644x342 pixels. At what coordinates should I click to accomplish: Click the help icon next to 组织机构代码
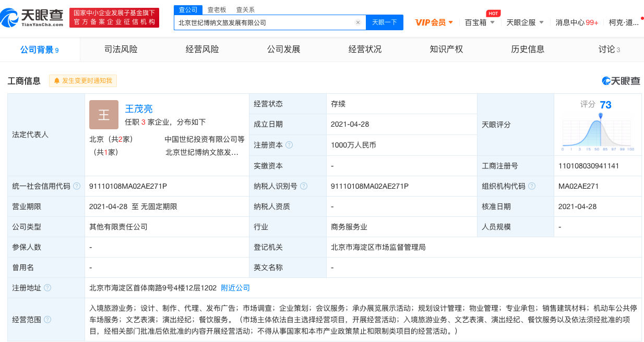click(532, 186)
